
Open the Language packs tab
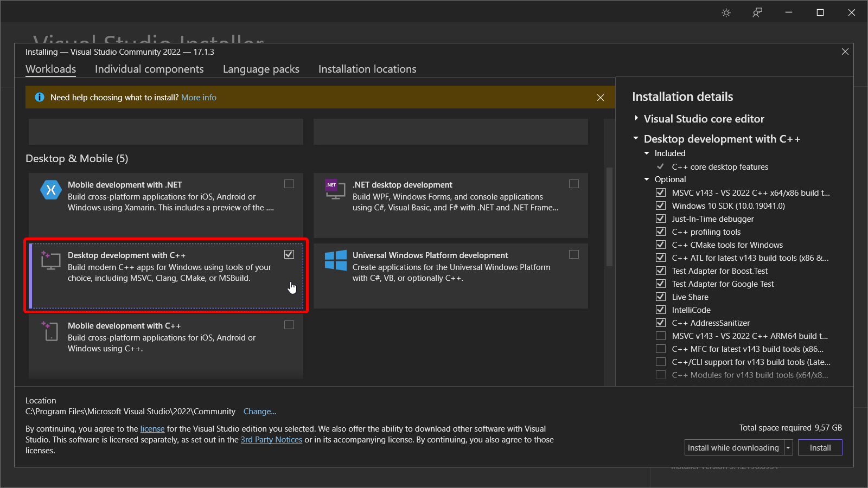(261, 69)
